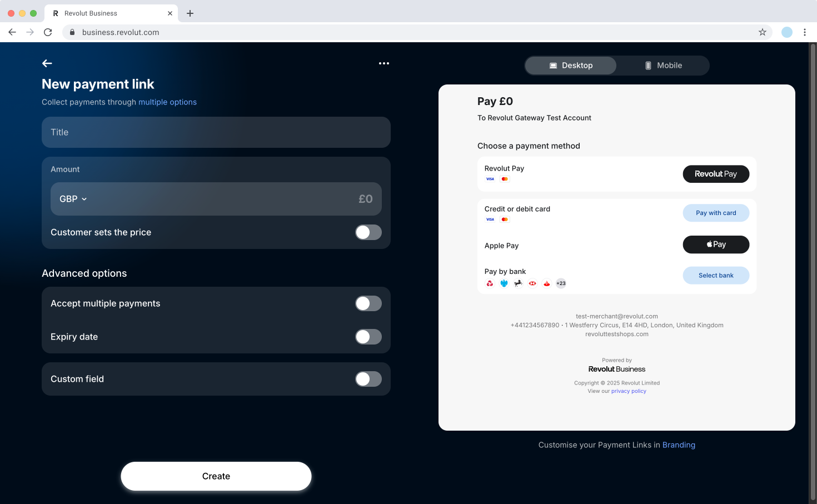Select the Barclays bank icon under Pay by bank

(504, 283)
